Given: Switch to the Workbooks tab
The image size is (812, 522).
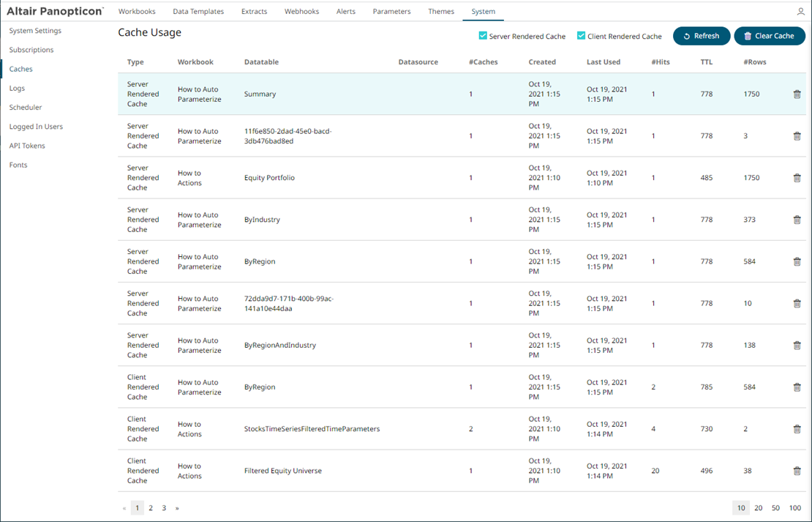Looking at the screenshot, I should click(137, 12).
